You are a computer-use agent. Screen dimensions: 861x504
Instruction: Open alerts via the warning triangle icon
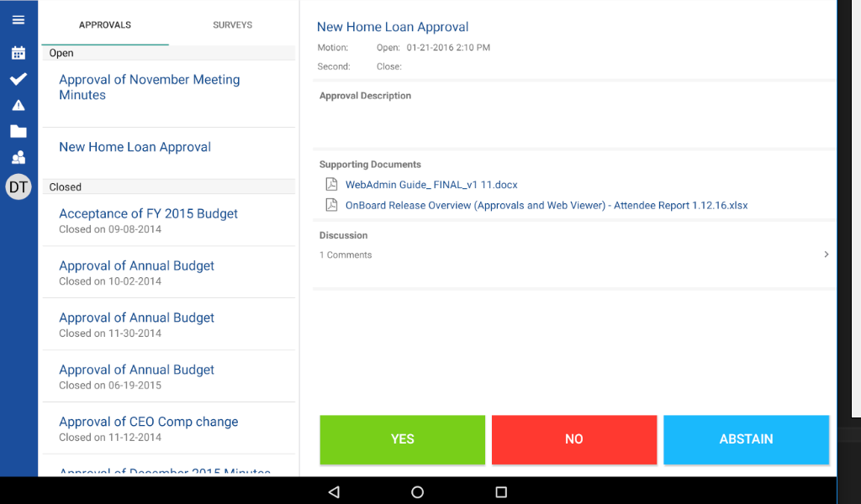pos(18,106)
